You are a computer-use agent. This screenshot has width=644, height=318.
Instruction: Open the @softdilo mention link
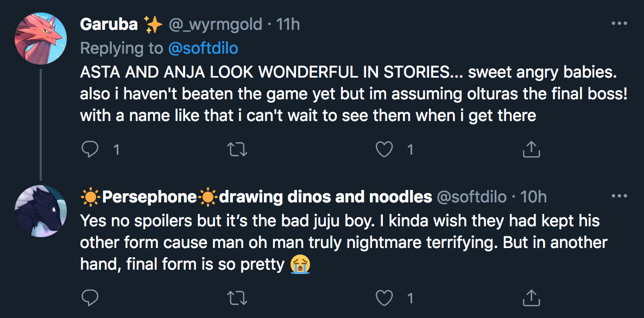(203, 48)
